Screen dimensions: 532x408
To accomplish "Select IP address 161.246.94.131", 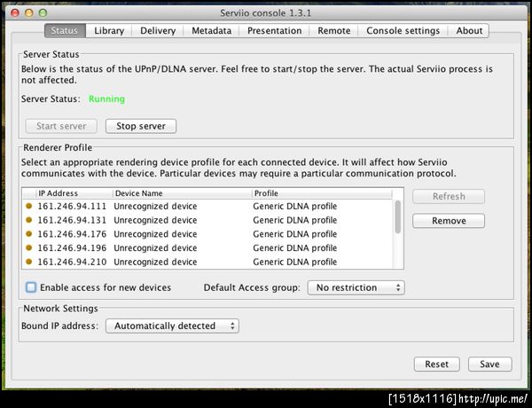I will pyautogui.click(x=72, y=220).
